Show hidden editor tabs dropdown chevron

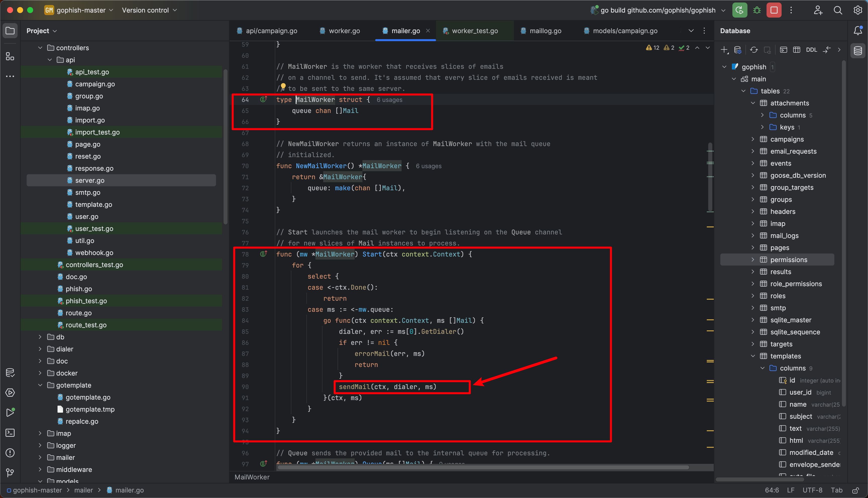(x=691, y=31)
